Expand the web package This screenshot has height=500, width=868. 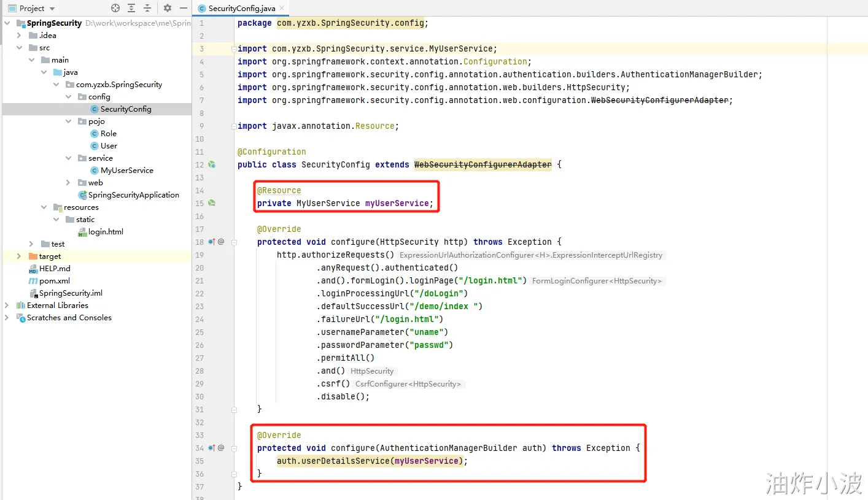point(69,183)
